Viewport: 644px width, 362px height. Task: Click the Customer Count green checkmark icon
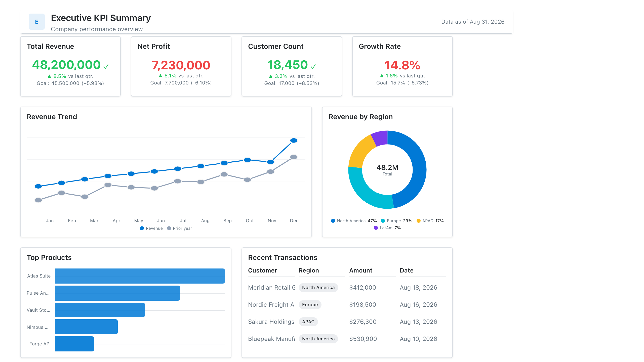(x=313, y=66)
